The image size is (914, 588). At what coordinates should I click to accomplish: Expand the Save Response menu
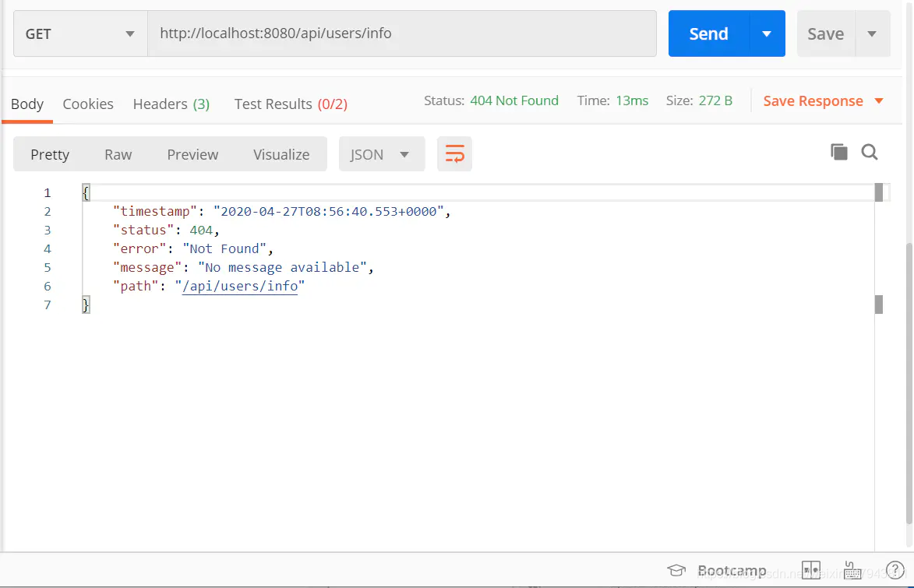pos(879,101)
